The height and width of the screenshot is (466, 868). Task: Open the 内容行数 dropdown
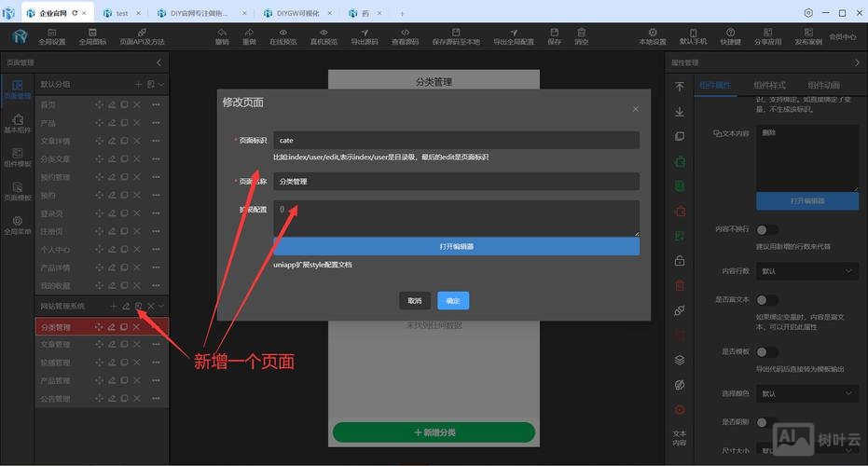pyautogui.click(x=807, y=271)
